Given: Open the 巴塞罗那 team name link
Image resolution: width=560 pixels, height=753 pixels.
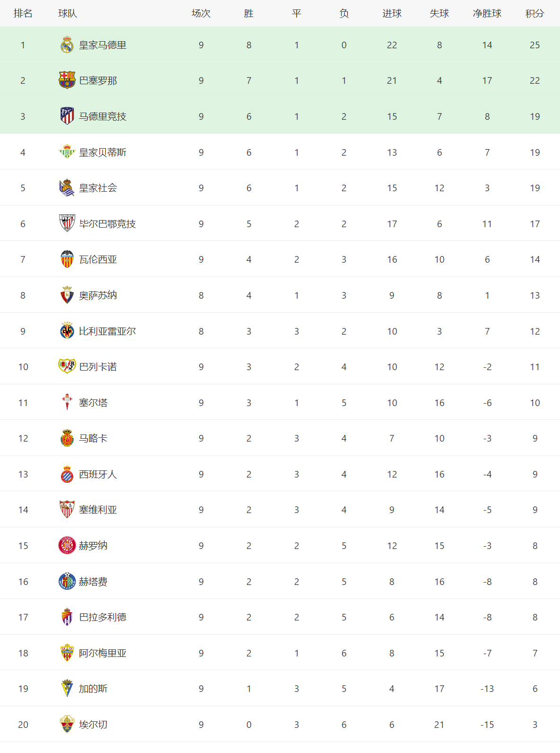Looking at the screenshot, I should click(x=98, y=81).
